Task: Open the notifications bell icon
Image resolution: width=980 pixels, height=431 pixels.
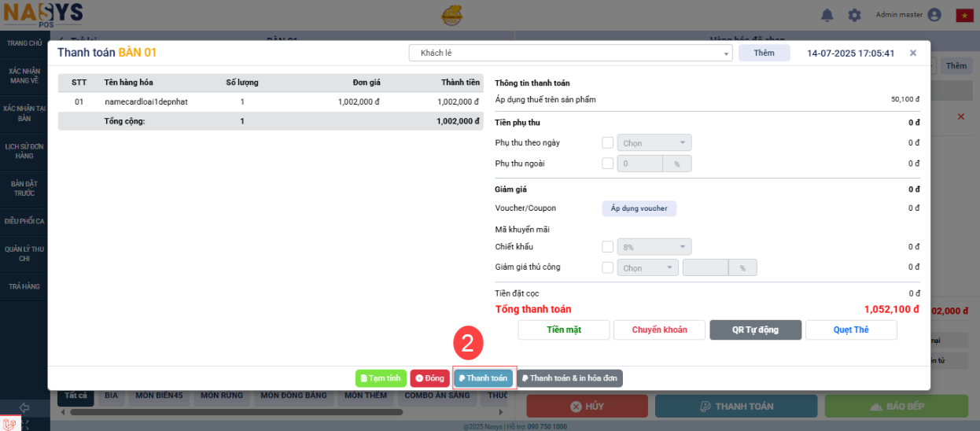Action: [x=827, y=15]
